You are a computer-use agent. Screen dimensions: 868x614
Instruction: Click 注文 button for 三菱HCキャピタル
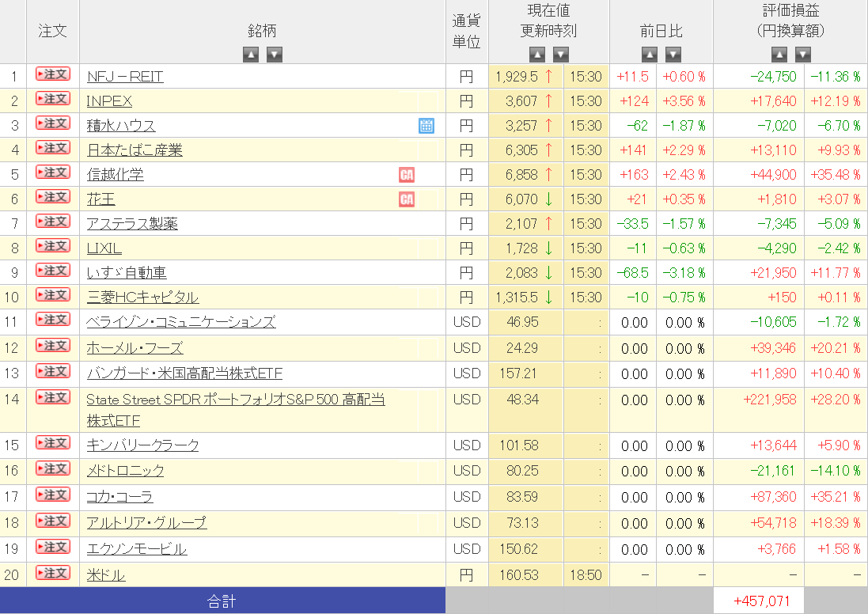[x=53, y=294]
